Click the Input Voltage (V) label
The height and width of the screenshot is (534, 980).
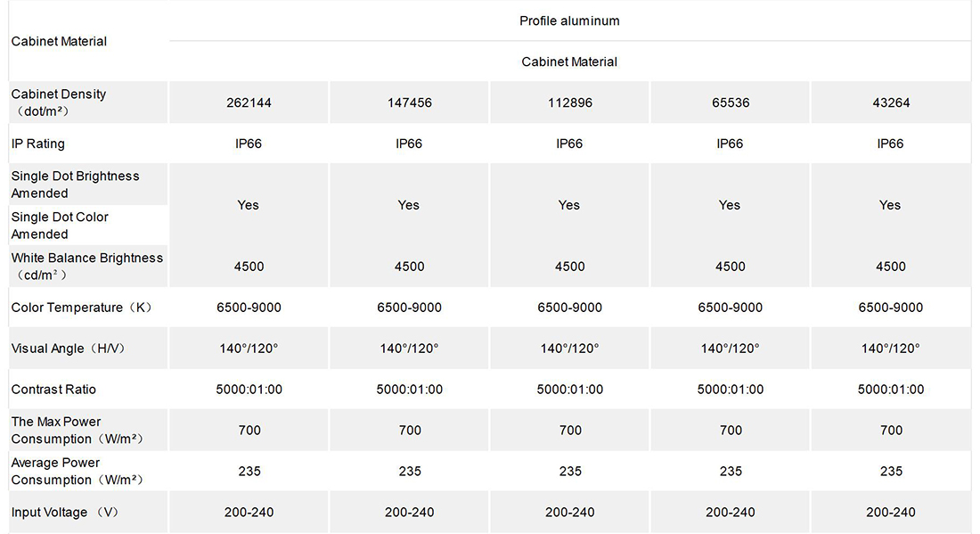coord(64,512)
